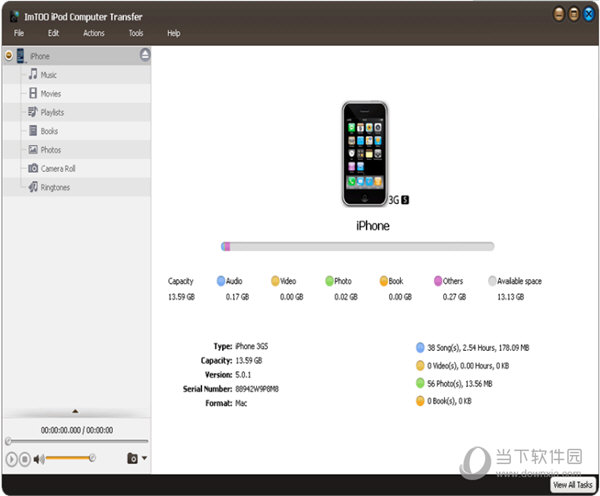This screenshot has height=496, width=600.
Task: Click the orange Book legend dot
Action: pyautogui.click(x=384, y=281)
